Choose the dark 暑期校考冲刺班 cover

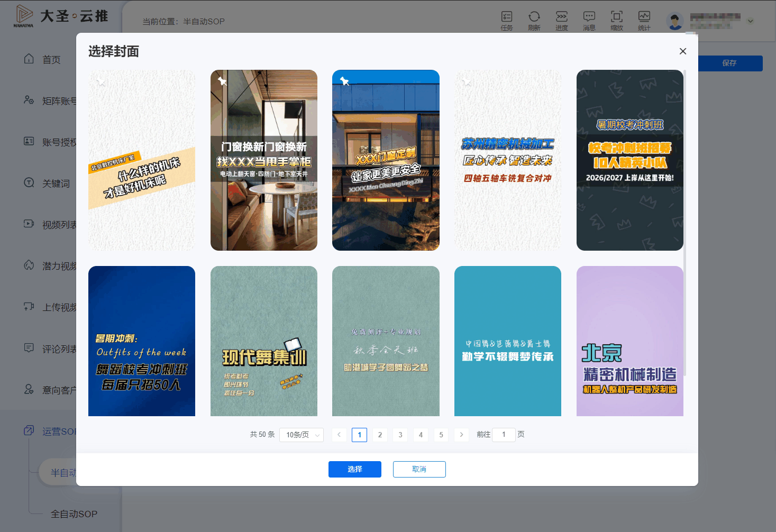[630, 160]
